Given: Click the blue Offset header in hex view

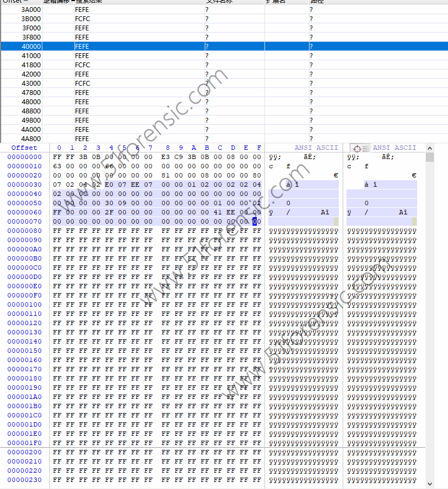Looking at the screenshot, I should [x=24, y=148].
